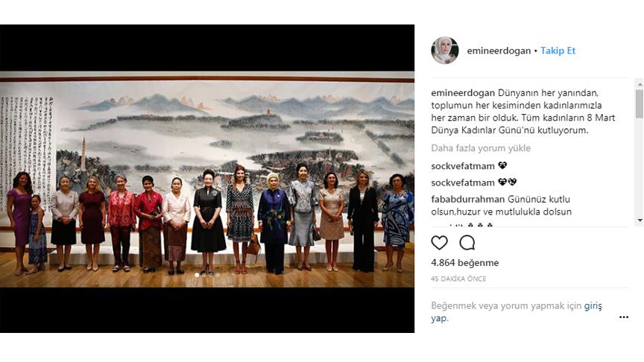This screenshot has width=644, height=362.
Task: Open fababdurrahman commenter profile
Action: [x=468, y=200]
